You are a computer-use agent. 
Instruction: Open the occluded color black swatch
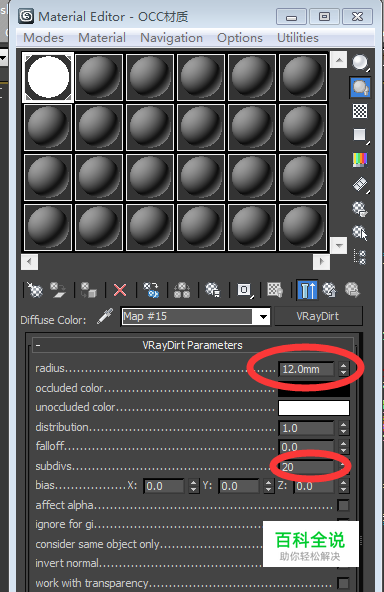click(314, 389)
